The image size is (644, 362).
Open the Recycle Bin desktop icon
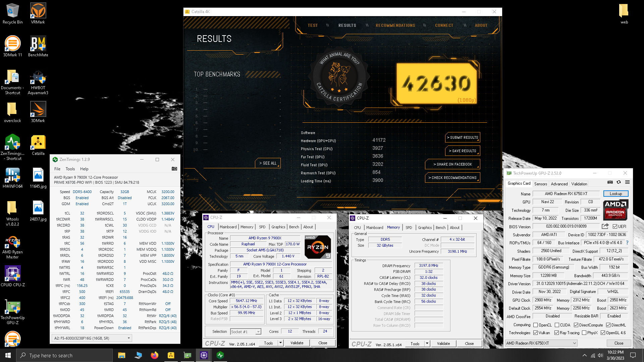(12, 13)
